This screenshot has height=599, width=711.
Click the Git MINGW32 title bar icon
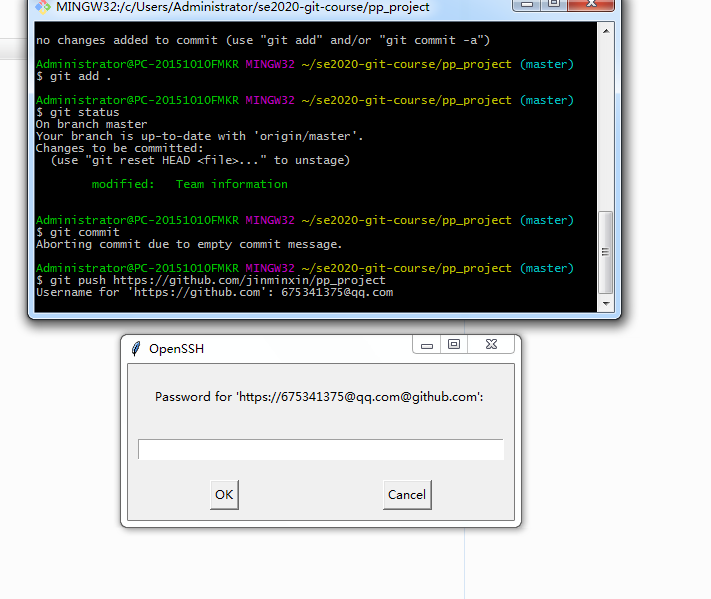click(43, 7)
